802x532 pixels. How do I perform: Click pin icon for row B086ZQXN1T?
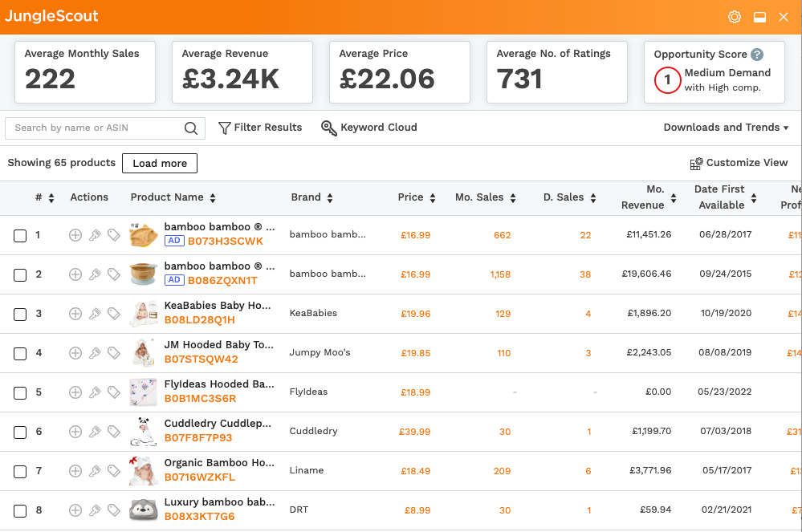click(x=95, y=274)
